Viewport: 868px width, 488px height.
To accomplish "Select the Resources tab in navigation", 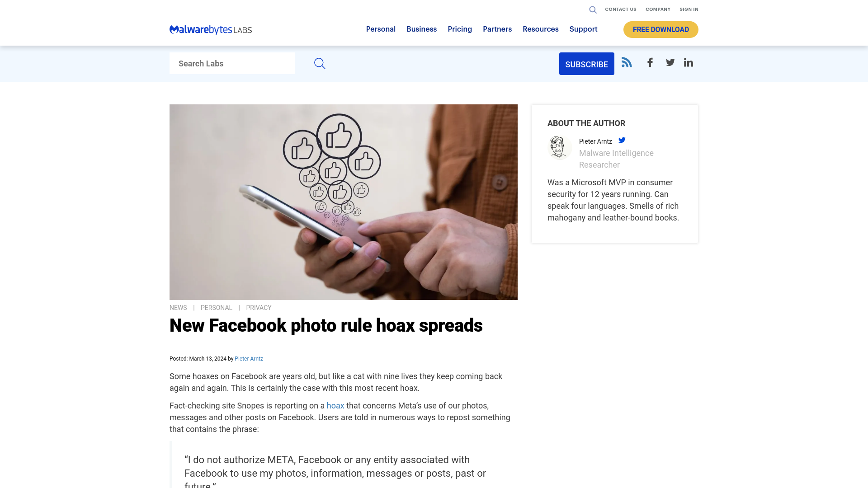I will (x=540, y=28).
